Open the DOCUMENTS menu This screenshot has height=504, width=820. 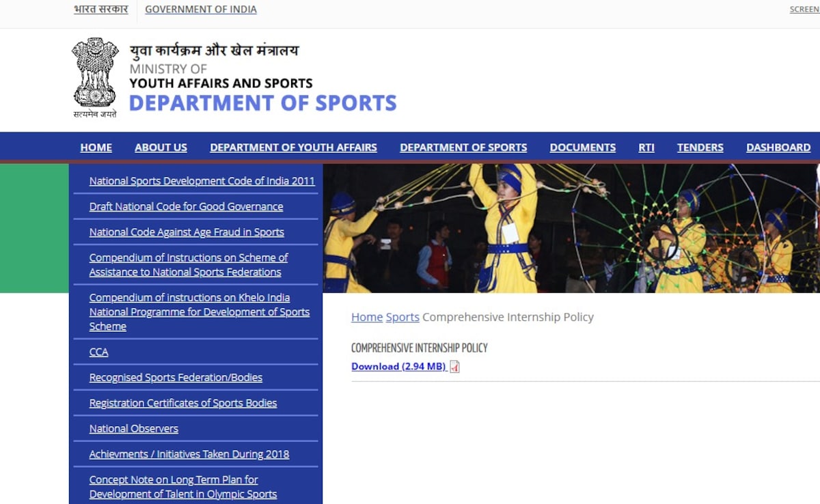pos(582,148)
